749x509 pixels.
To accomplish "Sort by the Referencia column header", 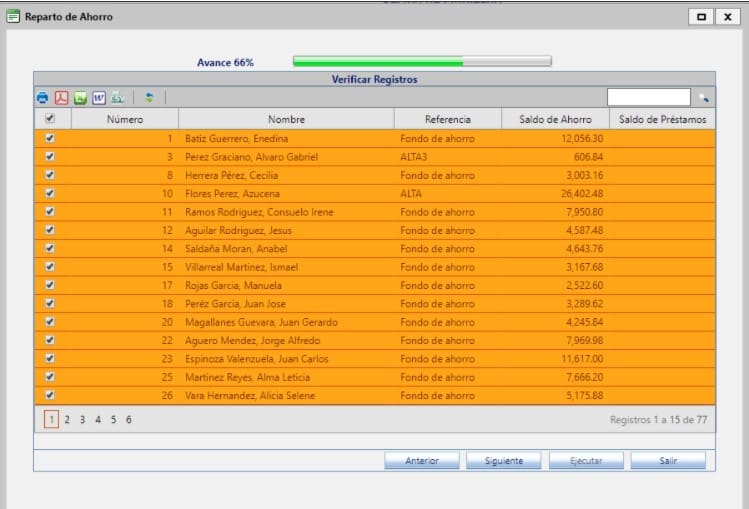I will [447, 119].
